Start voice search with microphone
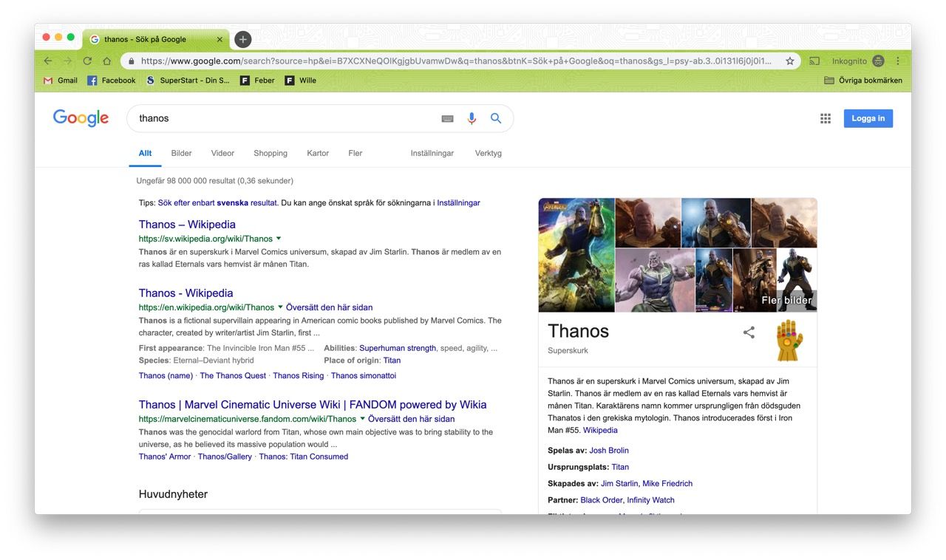This screenshot has width=946, height=560. [x=472, y=118]
